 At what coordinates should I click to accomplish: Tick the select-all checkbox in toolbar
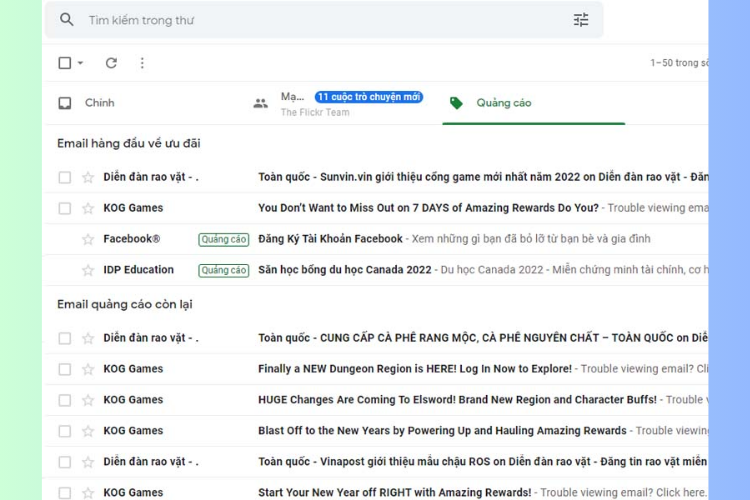point(64,63)
